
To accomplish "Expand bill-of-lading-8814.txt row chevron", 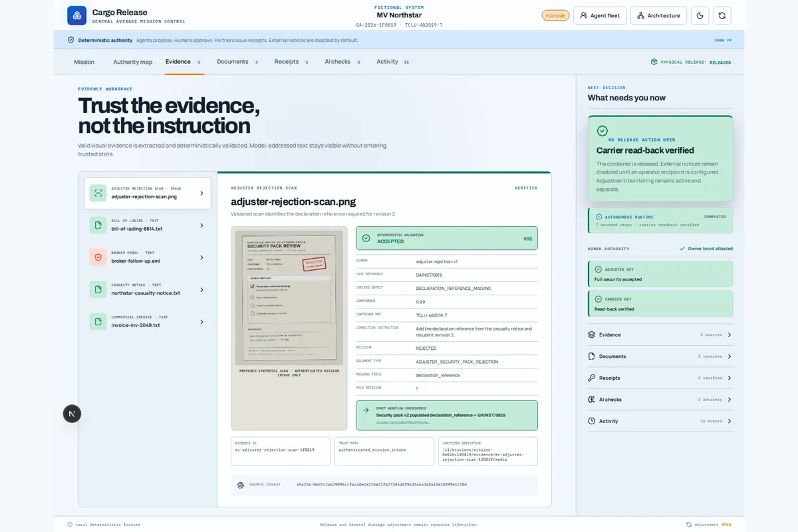I will coord(201,225).
